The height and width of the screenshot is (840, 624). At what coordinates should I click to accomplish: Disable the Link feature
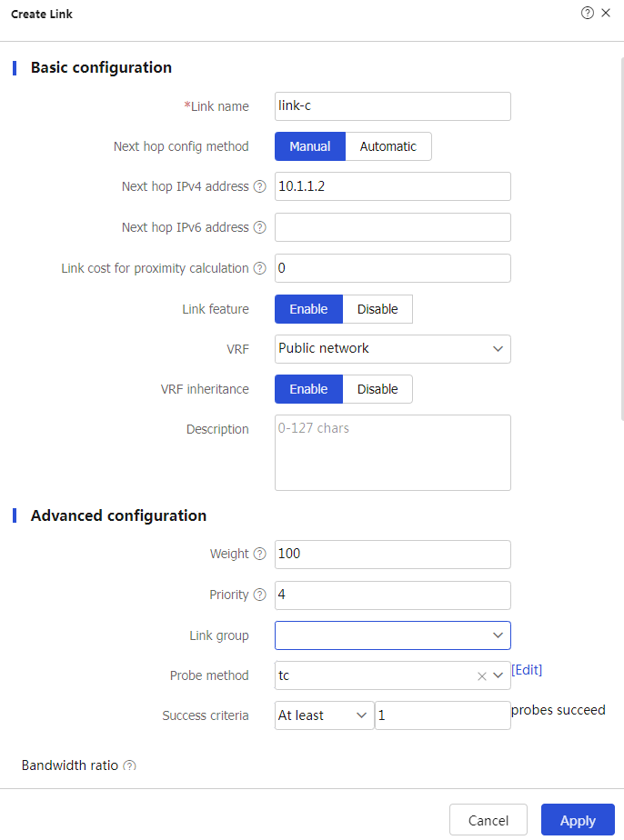click(377, 309)
